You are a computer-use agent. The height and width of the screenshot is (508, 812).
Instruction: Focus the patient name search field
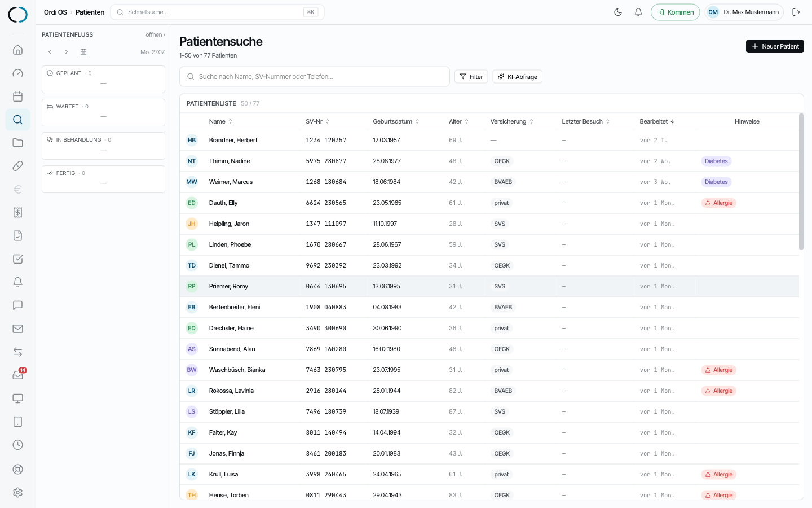point(315,77)
